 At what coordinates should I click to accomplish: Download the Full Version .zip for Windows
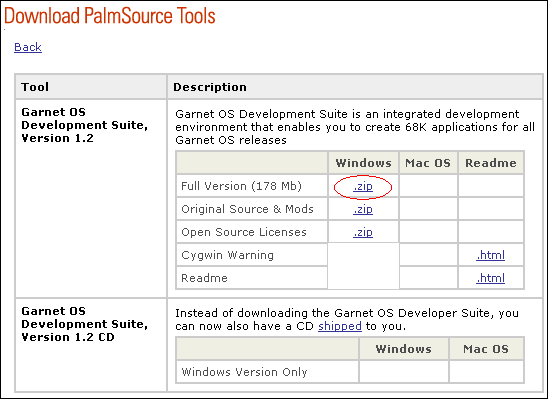click(x=363, y=187)
